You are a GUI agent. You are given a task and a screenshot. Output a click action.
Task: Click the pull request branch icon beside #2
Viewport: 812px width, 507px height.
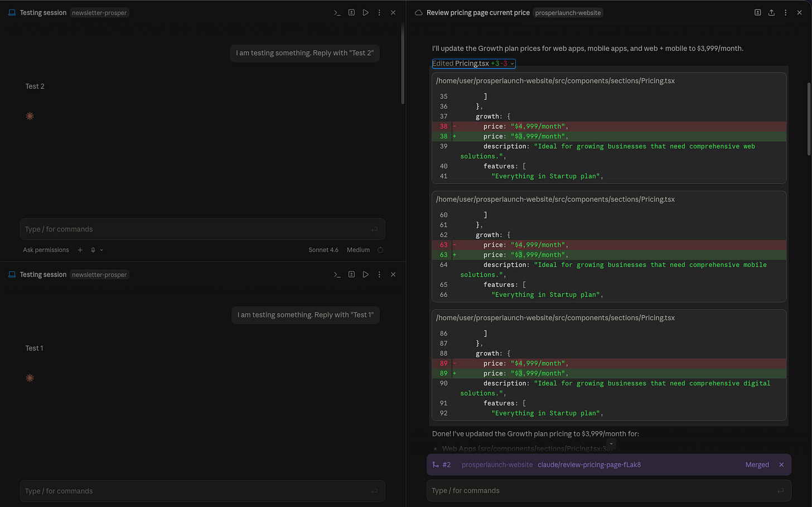pos(436,465)
